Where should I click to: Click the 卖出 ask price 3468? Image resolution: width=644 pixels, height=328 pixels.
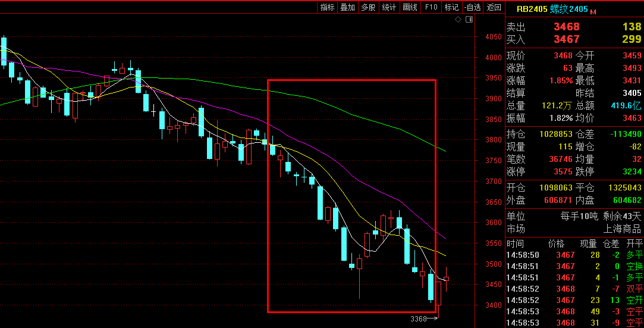coord(566,27)
